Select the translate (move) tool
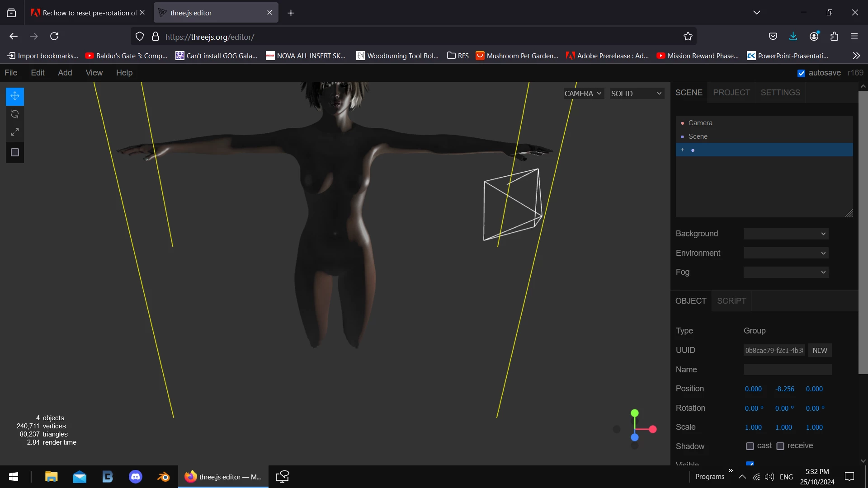The height and width of the screenshot is (488, 868). click(14, 96)
